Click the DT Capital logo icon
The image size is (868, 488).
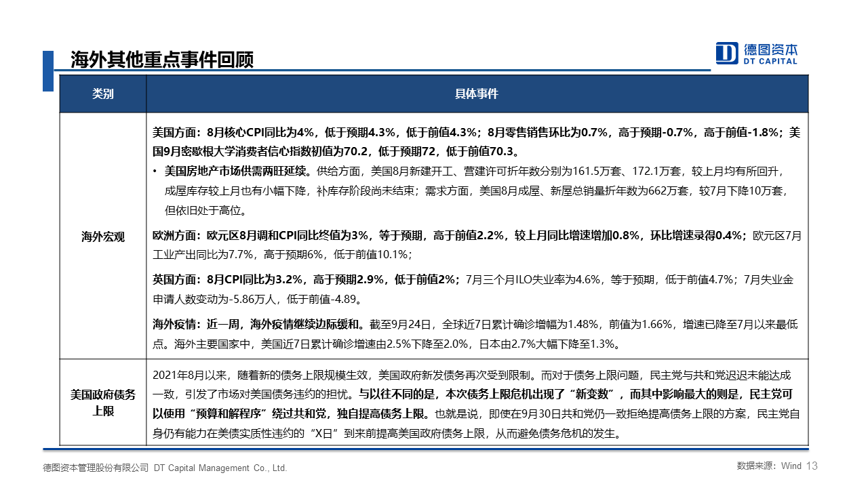[x=727, y=53]
